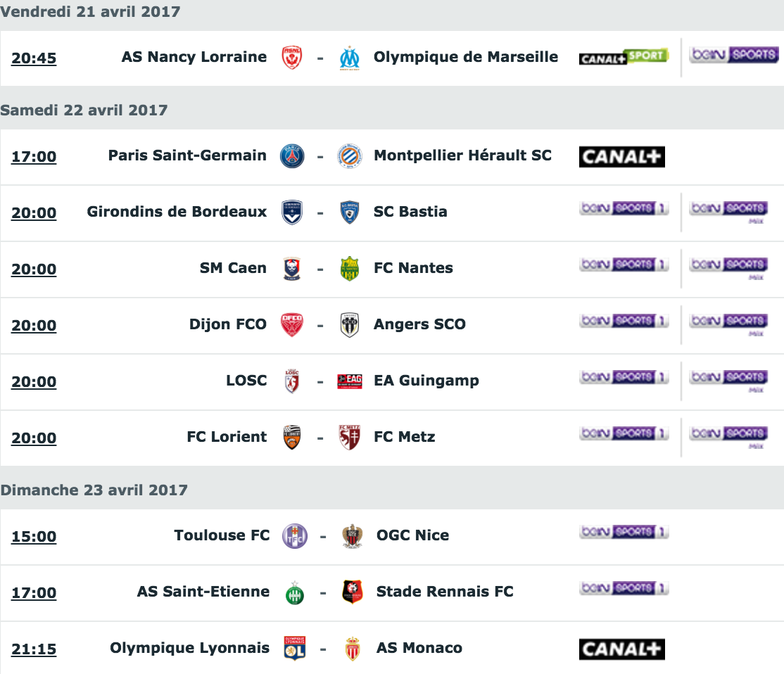The image size is (784, 674).
Task: Click the Stade Rennais FC crest
Action: [x=353, y=592]
